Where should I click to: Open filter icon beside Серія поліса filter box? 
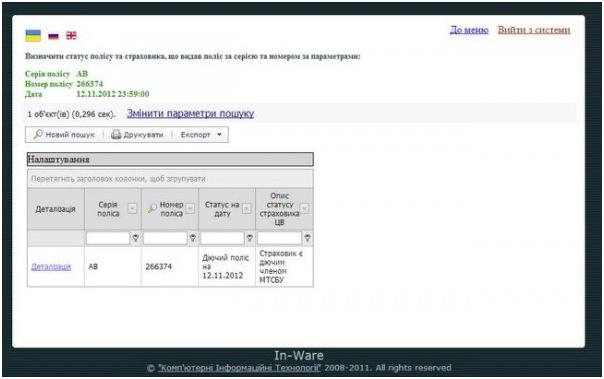136,238
